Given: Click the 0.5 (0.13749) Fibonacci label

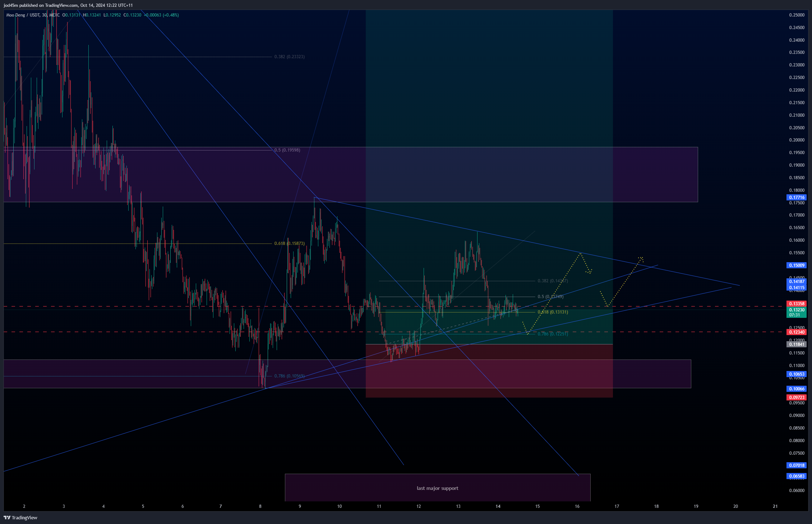Looking at the screenshot, I should coord(550,297).
